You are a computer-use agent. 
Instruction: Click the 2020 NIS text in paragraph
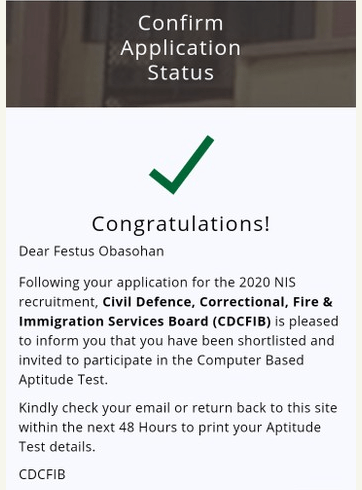(x=267, y=282)
